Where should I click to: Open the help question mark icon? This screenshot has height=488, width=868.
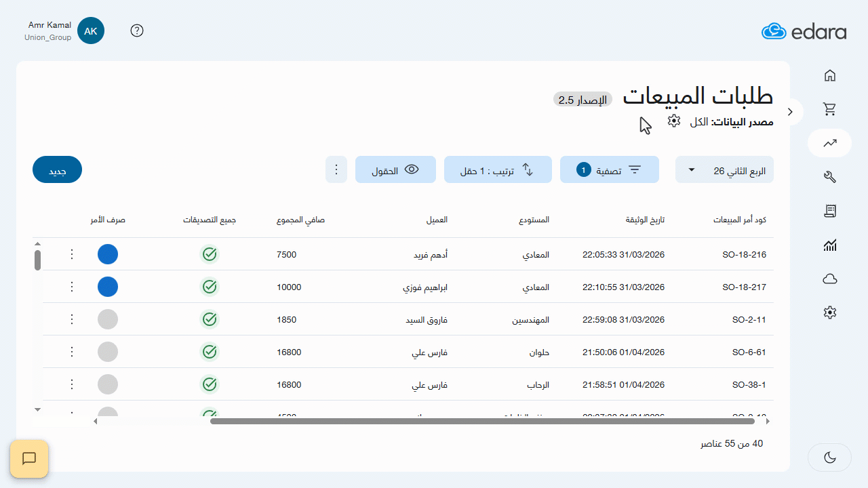[137, 30]
